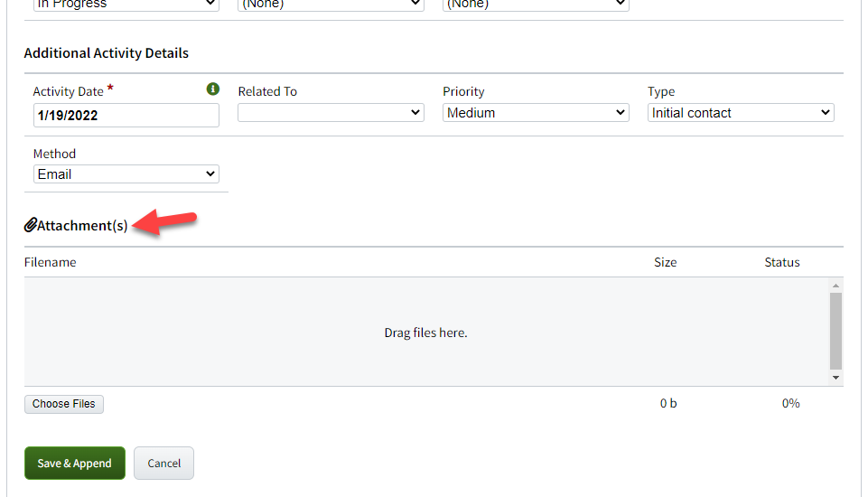The height and width of the screenshot is (497, 868).
Task: Click the Size column header
Action: coord(666,262)
